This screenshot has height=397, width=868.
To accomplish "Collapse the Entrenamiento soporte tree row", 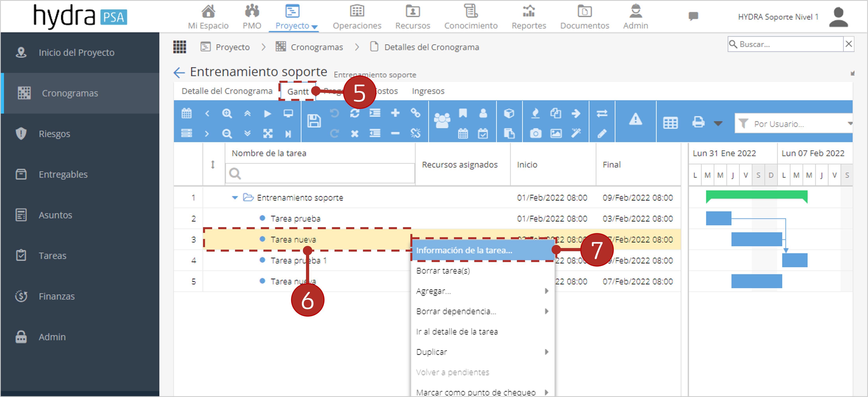I will (x=235, y=197).
